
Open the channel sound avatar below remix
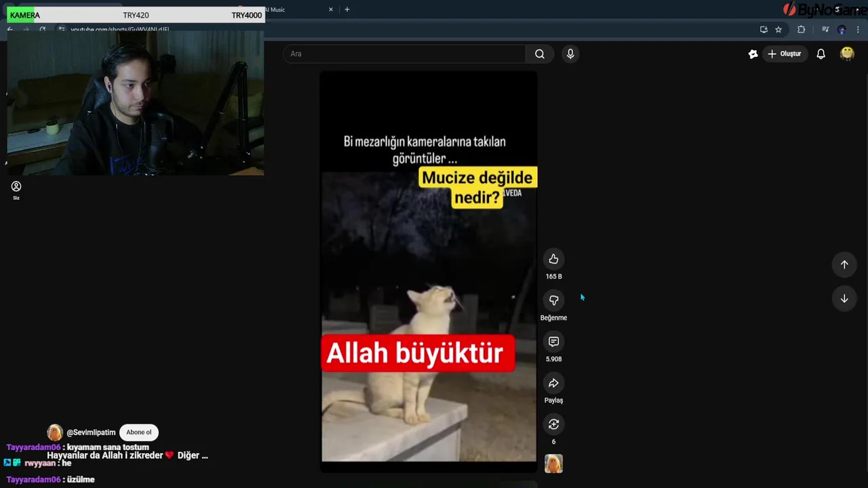tap(553, 464)
